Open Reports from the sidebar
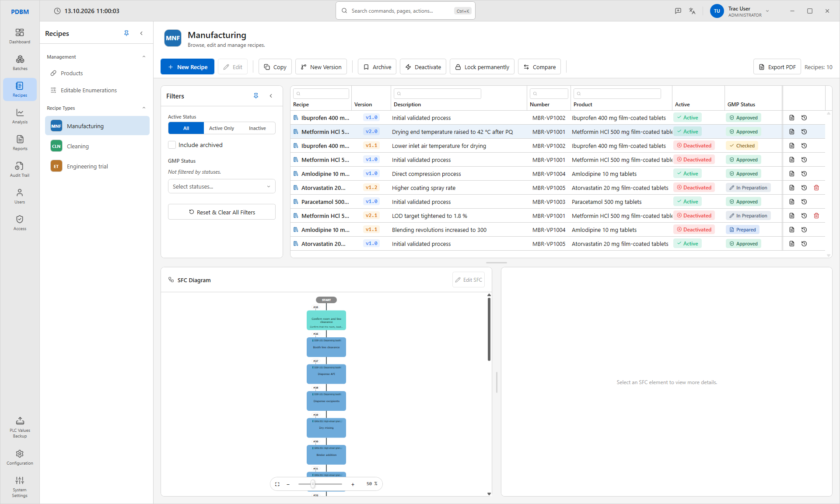 [20, 143]
